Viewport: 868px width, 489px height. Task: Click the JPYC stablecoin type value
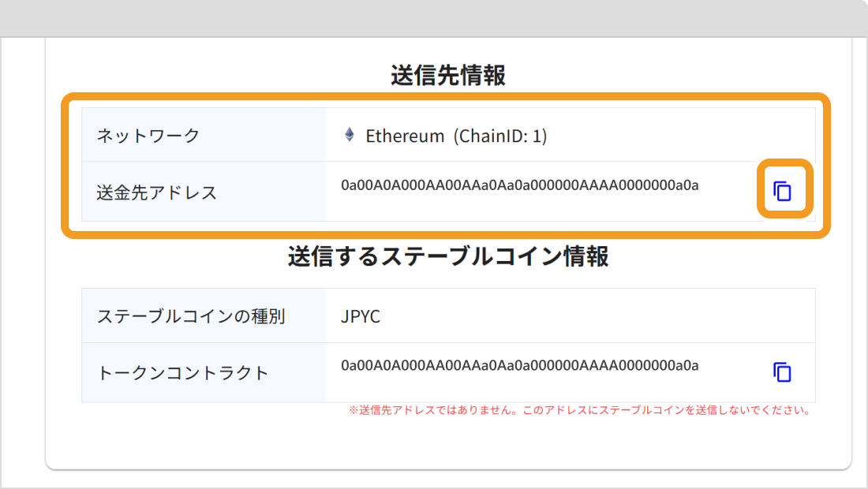pos(359,314)
